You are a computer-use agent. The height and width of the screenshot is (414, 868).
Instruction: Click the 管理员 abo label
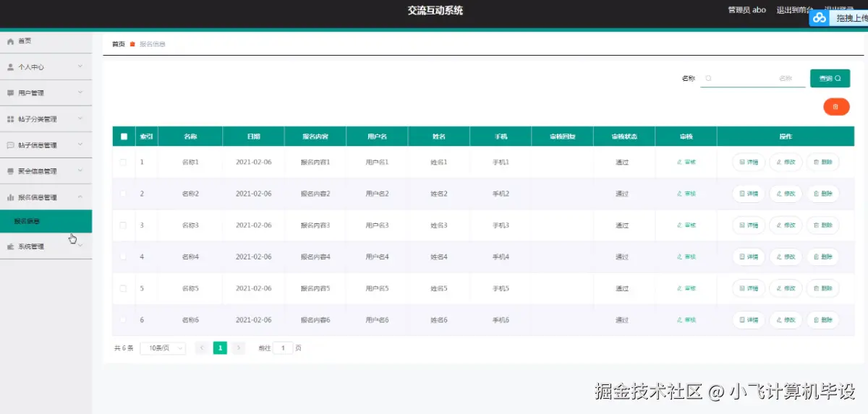[747, 10]
